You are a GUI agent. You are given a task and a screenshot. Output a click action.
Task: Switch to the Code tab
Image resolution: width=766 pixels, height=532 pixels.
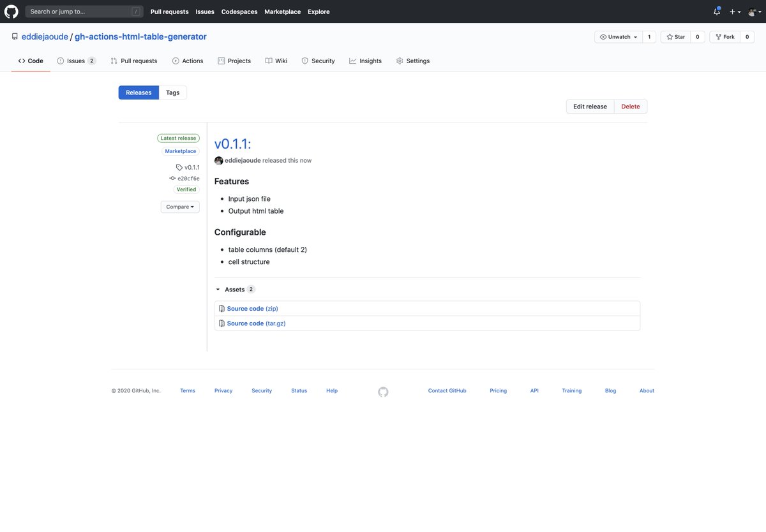coord(31,61)
